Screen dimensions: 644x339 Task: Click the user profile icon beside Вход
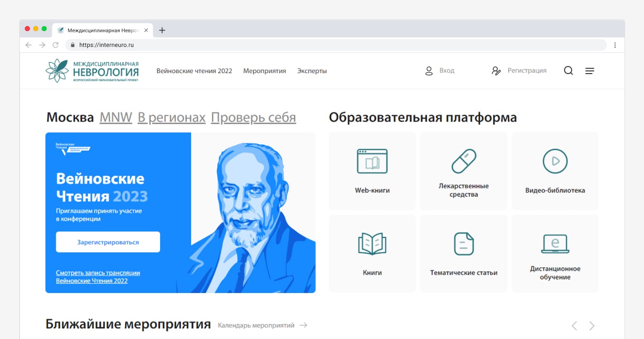tap(429, 71)
